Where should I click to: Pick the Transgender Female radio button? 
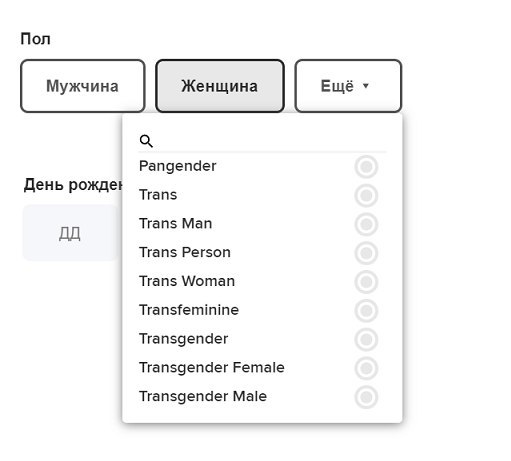366,368
